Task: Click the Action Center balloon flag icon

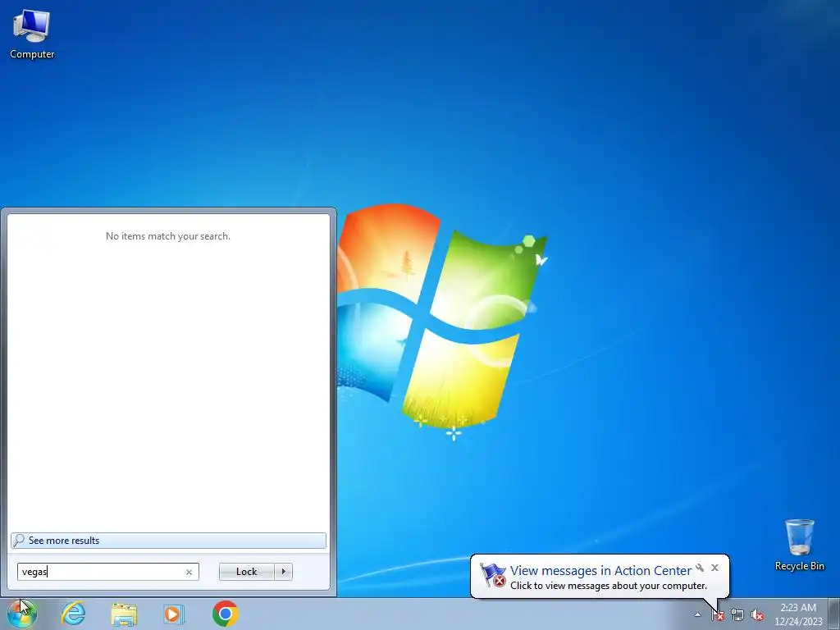Action: [x=492, y=575]
